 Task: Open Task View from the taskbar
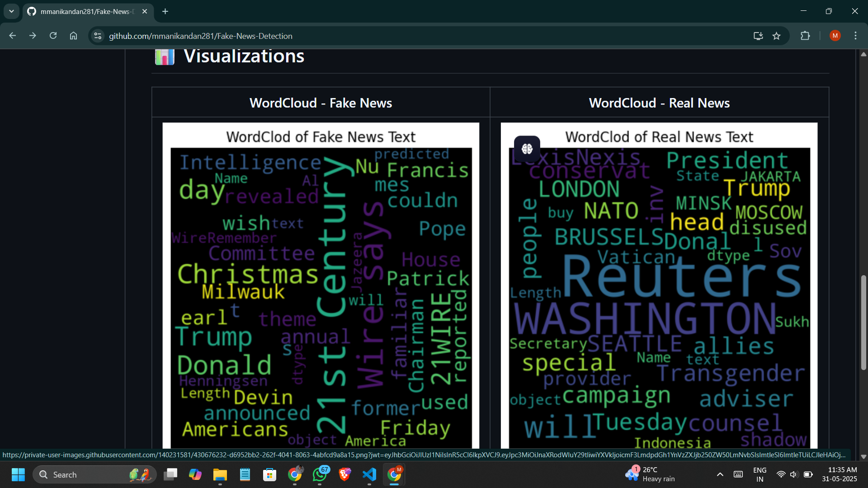[170, 474]
